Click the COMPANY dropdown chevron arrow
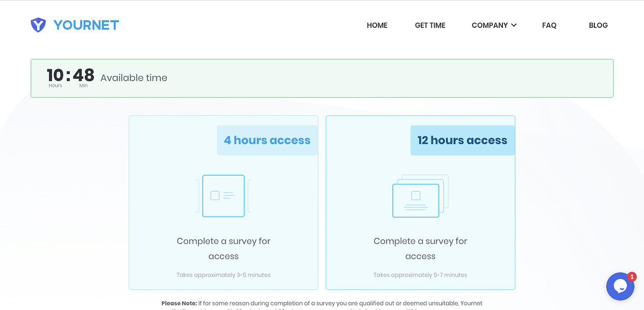Image resolution: width=644 pixels, height=310 pixels. (514, 25)
